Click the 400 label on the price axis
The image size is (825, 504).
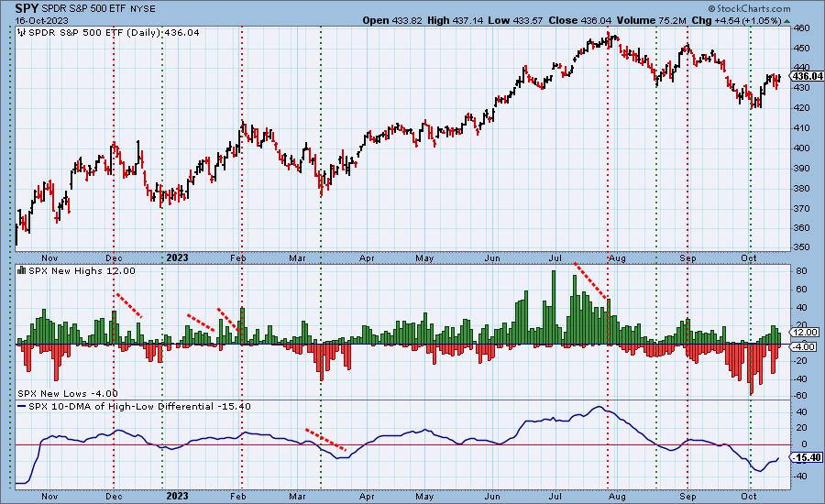[x=801, y=148]
